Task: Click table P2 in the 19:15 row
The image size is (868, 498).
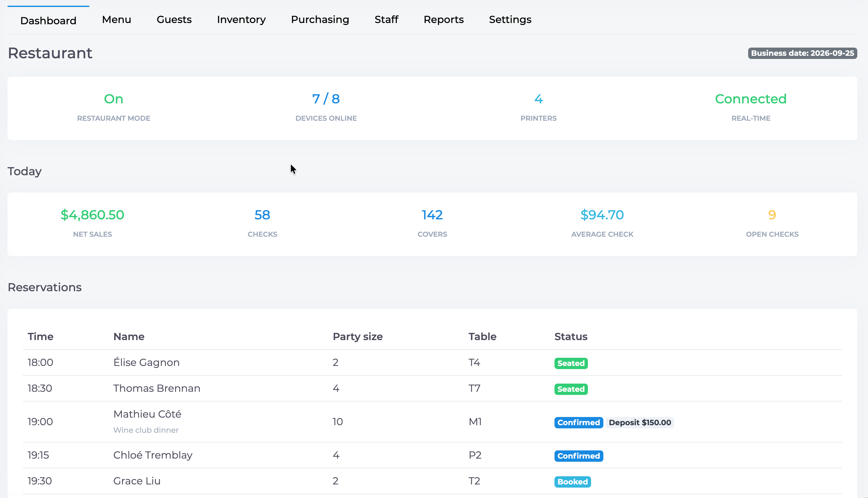Action: pyautogui.click(x=475, y=455)
